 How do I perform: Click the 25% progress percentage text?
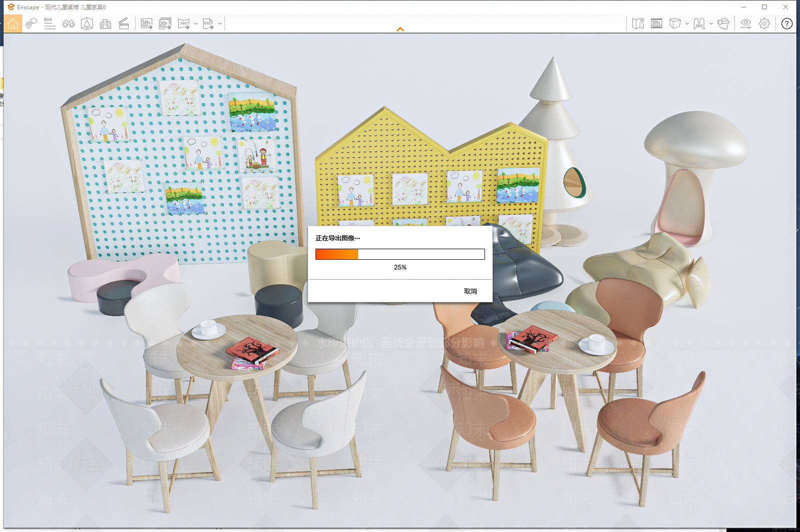pos(400,267)
